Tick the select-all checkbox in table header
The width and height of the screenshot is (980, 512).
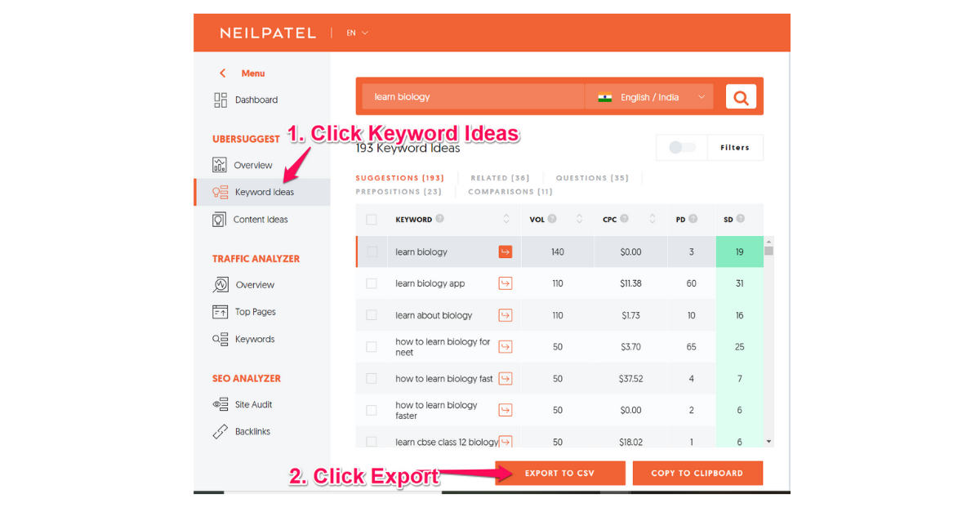(x=372, y=219)
